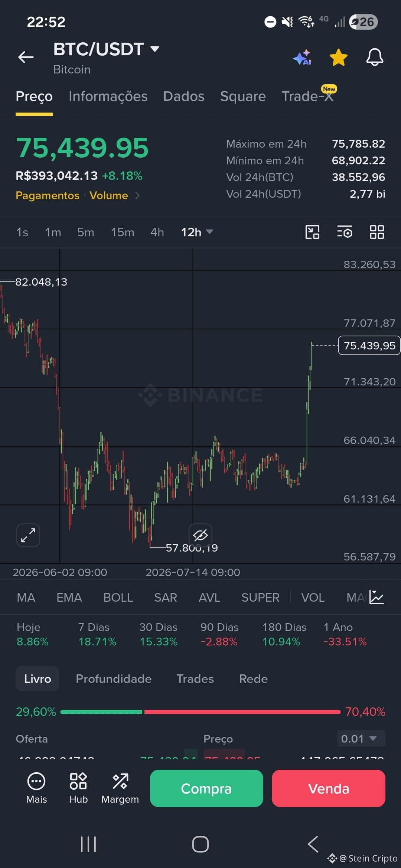Image resolution: width=401 pixels, height=868 pixels.
Task: Open indicator chart icon beside MA
Action: [x=376, y=597]
